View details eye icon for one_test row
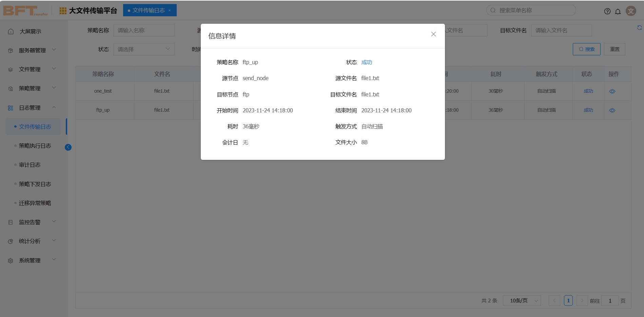644x317 pixels. [x=612, y=91]
